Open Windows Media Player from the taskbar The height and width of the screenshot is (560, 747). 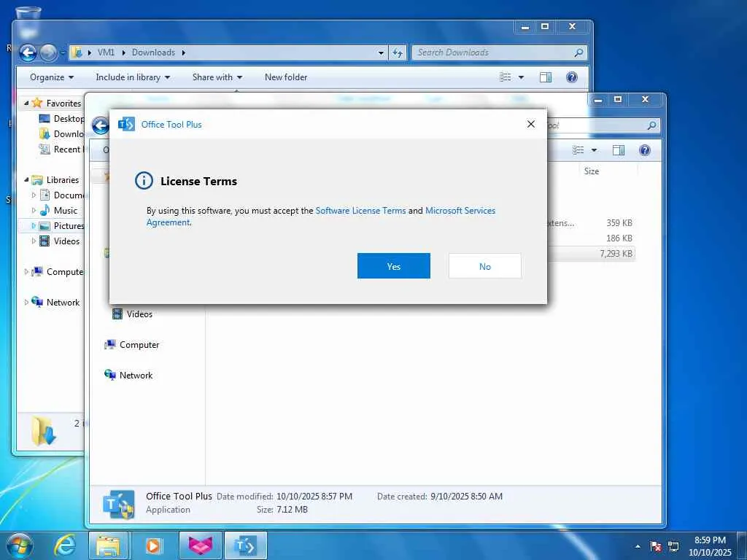(x=153, y=545)
